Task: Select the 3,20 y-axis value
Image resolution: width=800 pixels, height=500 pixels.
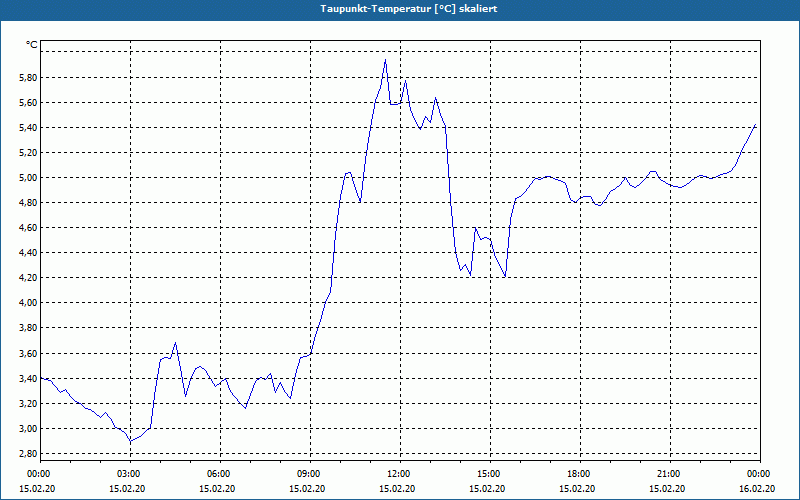Action: [28, 403]
